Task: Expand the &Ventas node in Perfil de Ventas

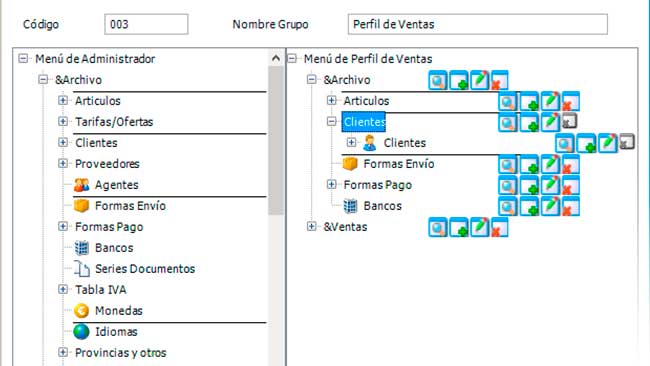Action: [312, 226]
